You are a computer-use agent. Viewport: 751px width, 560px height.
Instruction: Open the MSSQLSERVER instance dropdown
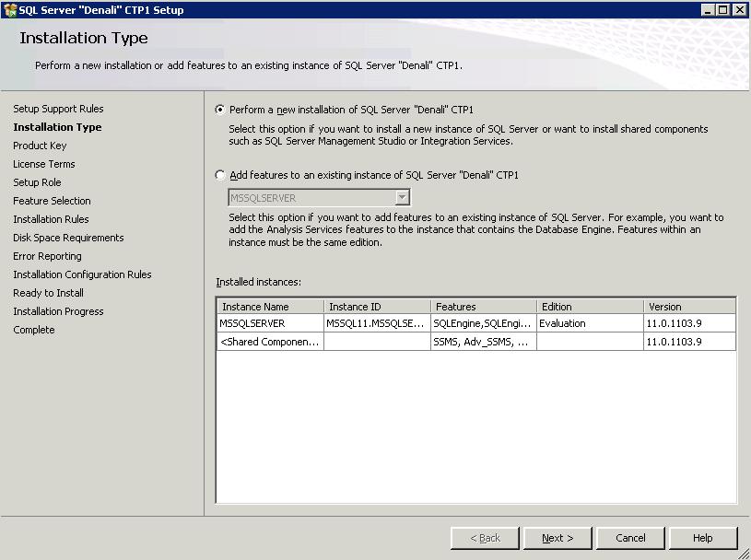point(401,198)
